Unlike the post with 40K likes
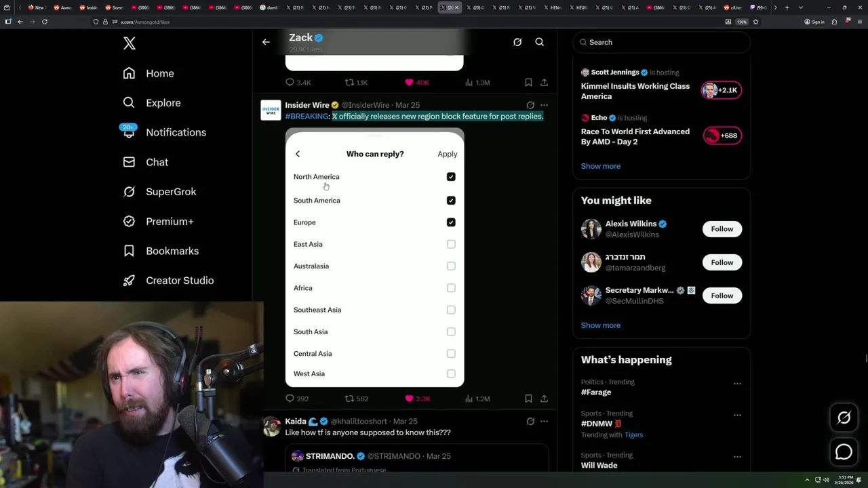 pos(416,83)
